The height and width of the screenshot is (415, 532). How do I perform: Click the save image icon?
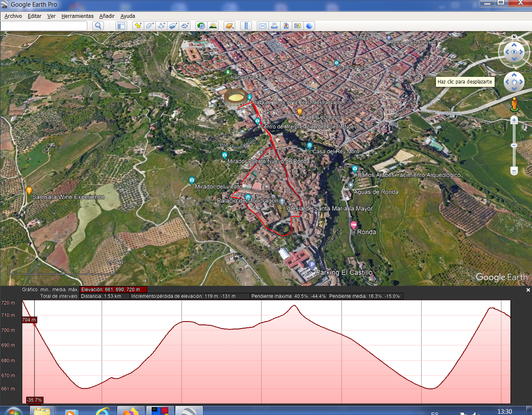tap(286, 26)
